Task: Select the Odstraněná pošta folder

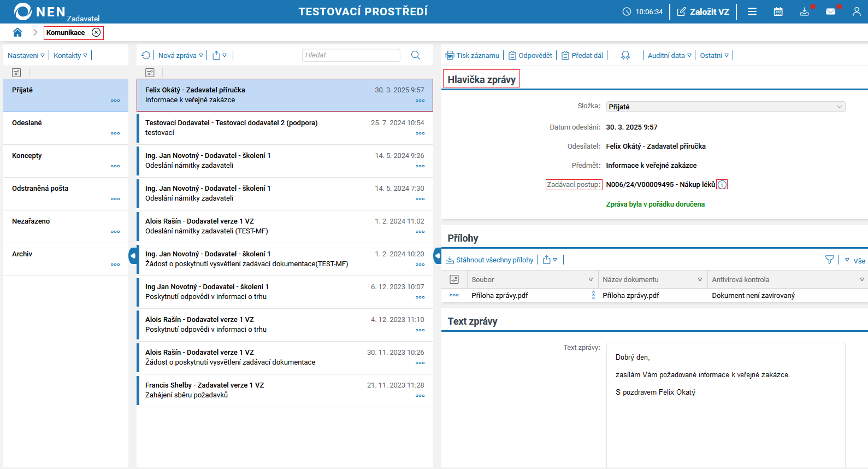Action: tap(66, 194)
